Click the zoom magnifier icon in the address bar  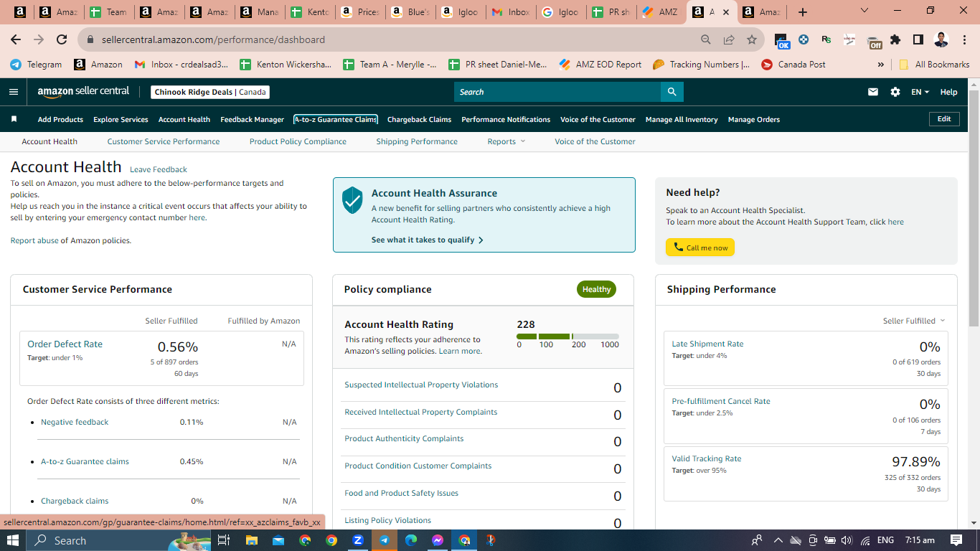pyautogui.click(x=706, y=39)
